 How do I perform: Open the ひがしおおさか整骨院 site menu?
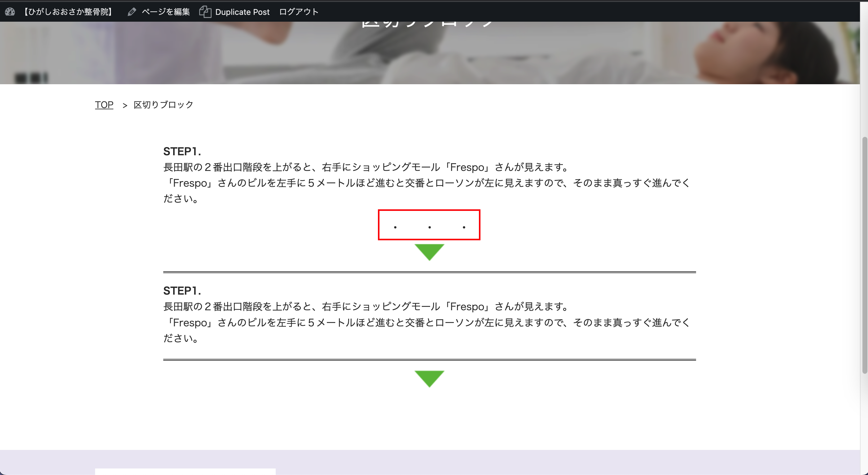pyautogui.click(x=68, y=12)
